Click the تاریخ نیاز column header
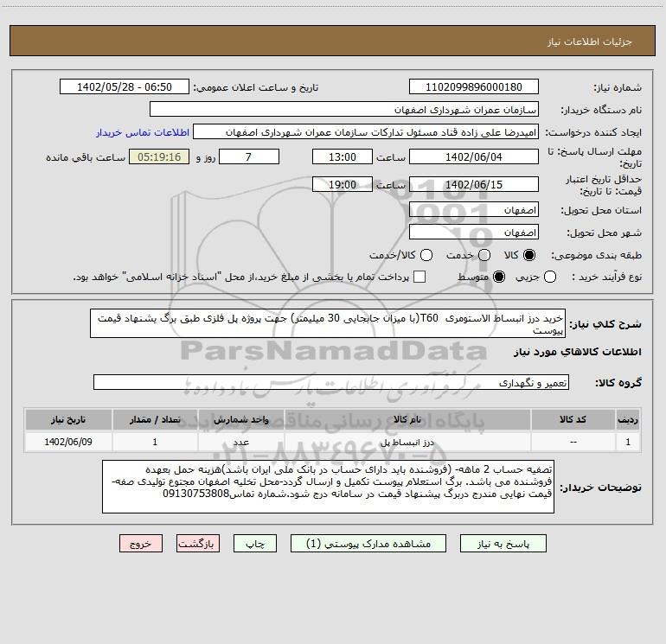The height and width of the screenshot is (644, 666). click(68, 420)
